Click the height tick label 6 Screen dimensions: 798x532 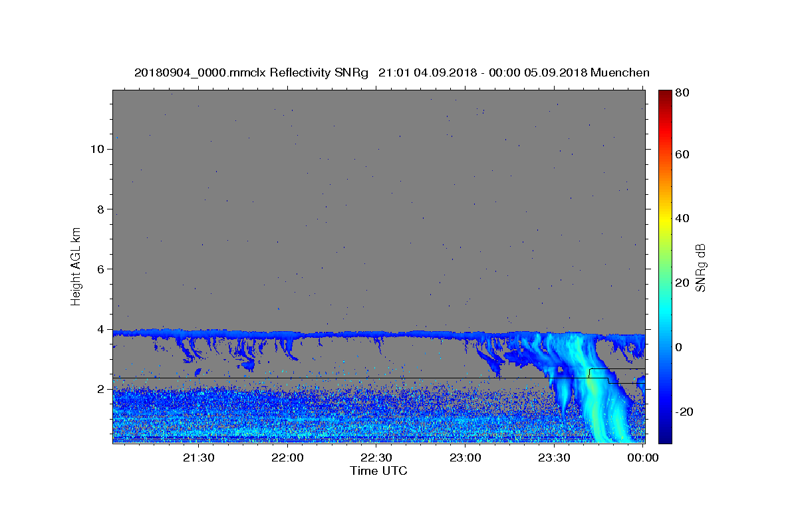pyautogui.click(x=100, y=269)
